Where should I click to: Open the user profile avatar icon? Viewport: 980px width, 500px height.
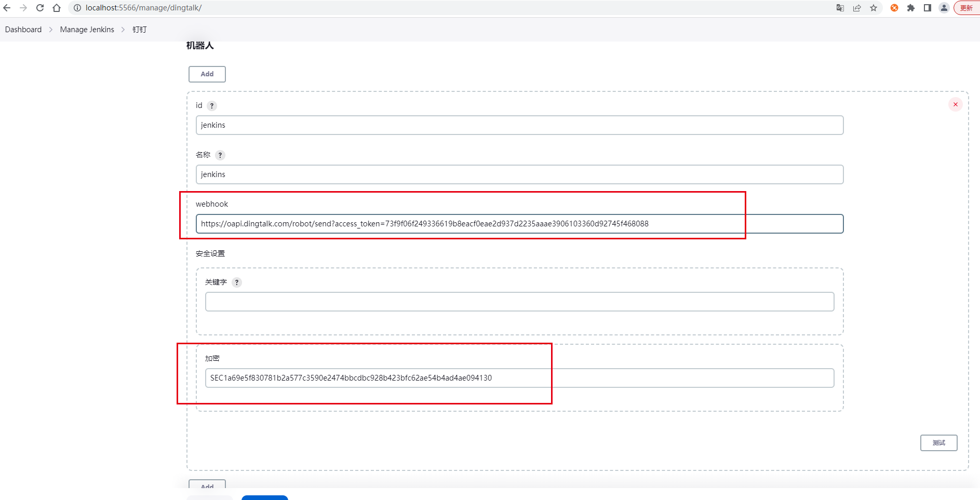coord(944,8)
